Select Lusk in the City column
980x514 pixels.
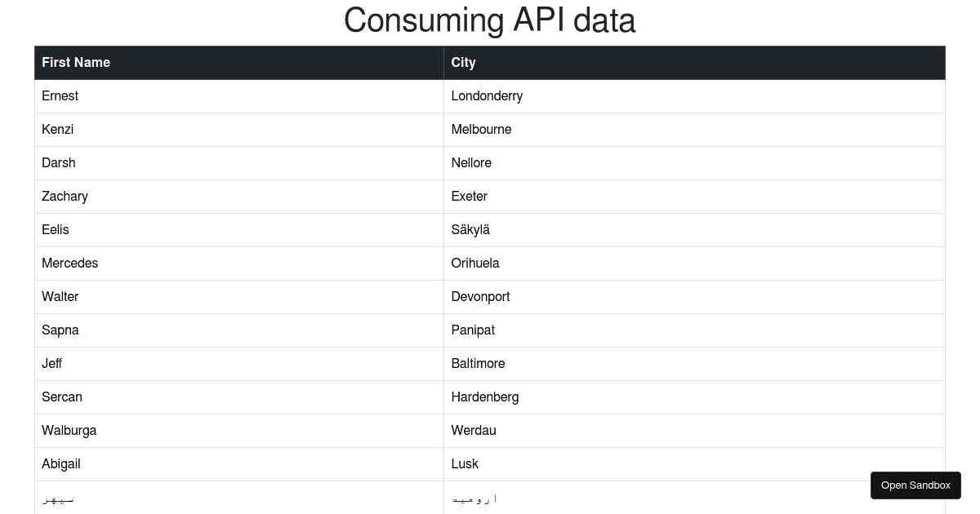coord(465,463)
